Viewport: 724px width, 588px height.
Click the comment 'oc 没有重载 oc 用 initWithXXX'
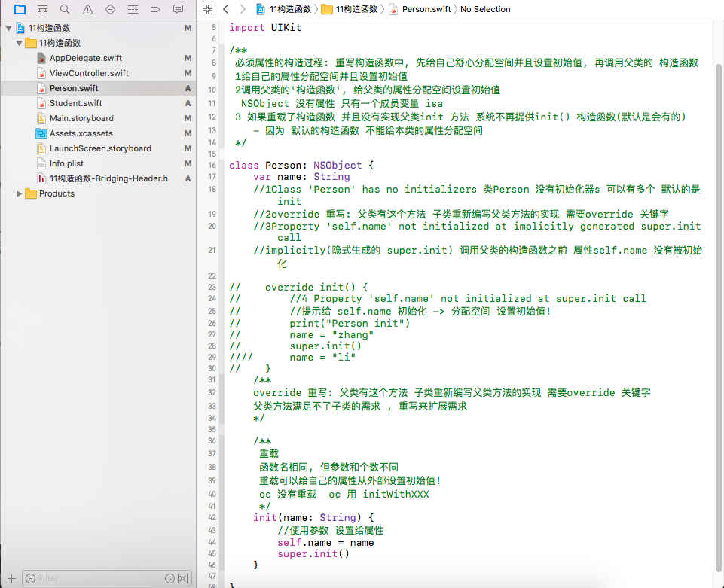[344, 495]
